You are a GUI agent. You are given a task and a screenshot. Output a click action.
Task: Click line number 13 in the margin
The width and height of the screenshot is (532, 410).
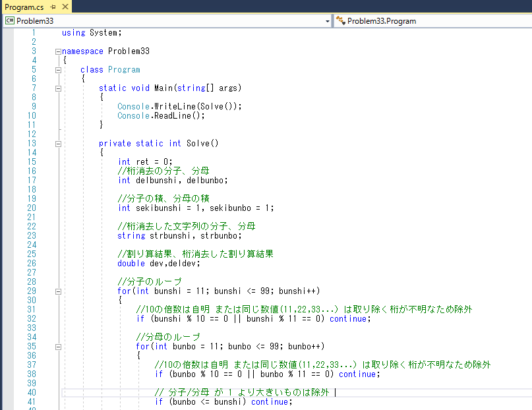pos(32,144)
